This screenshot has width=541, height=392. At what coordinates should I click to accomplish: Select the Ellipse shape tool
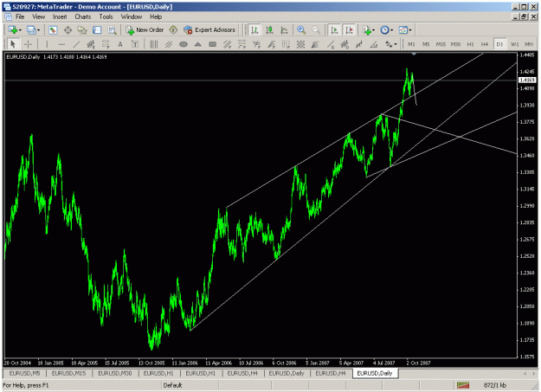pos(184,44)
